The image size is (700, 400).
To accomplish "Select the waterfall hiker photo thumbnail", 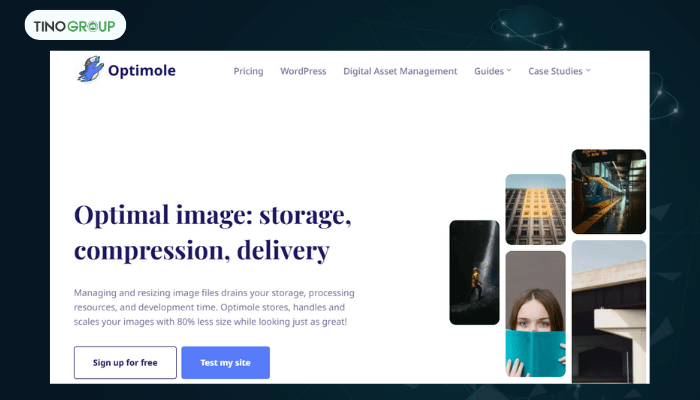I will [x=474, y=272].
